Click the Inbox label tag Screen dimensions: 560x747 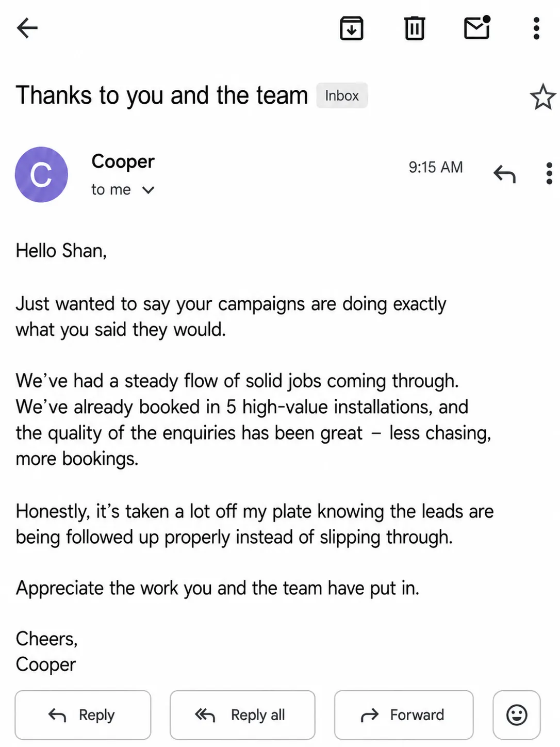(342, 95)
